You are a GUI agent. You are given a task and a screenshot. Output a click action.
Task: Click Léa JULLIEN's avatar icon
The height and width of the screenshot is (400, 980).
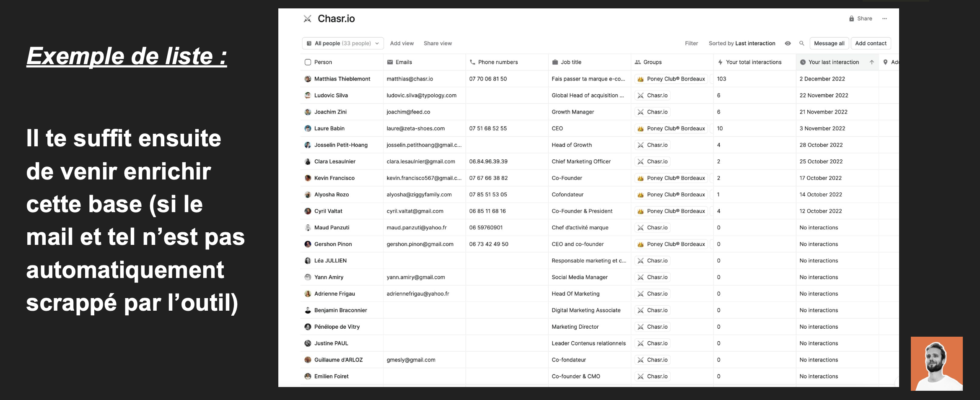click(x=308, y=260)
